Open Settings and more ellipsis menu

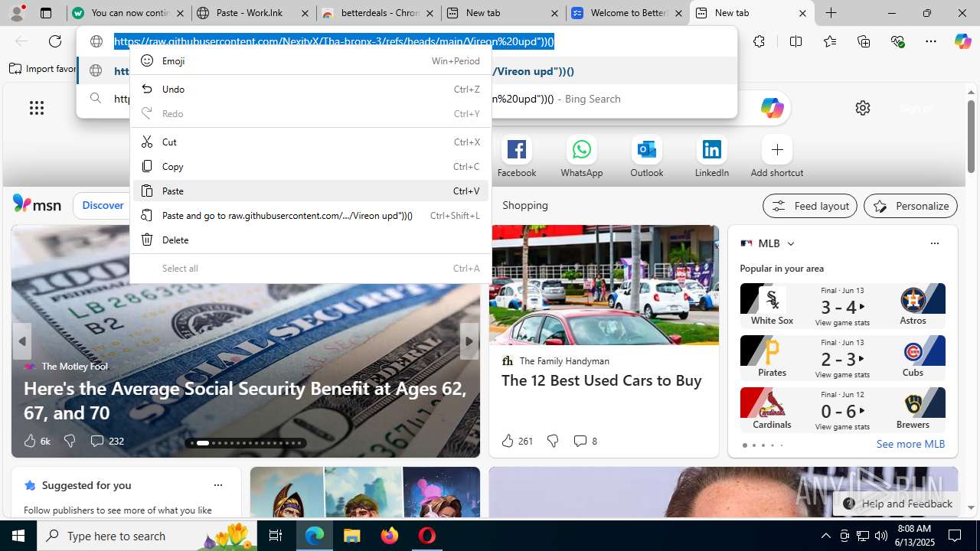tap(931, 41)
